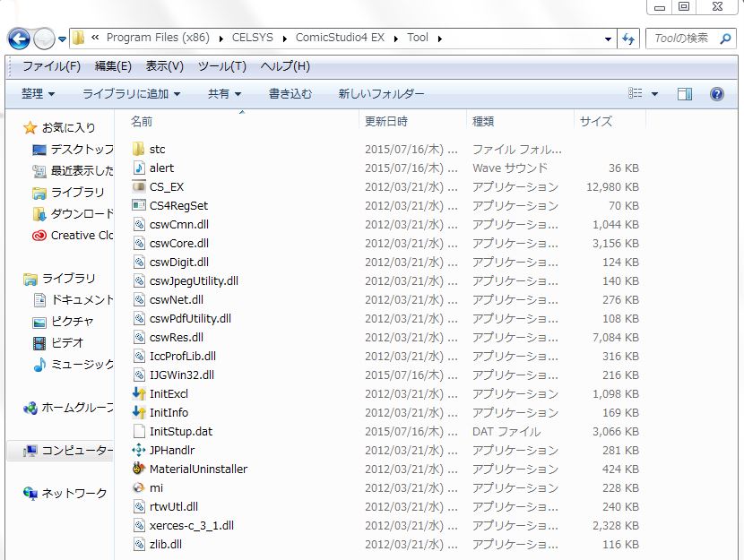Click the 書き込む button
This screenshot has height=560, width=744.
(x=290, y=94)
